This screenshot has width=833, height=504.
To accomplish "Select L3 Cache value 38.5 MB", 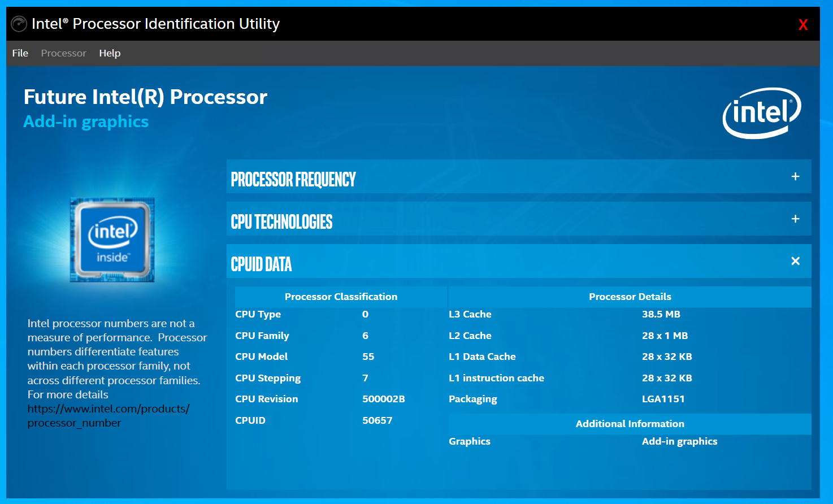I will click(x=661, y=314).
